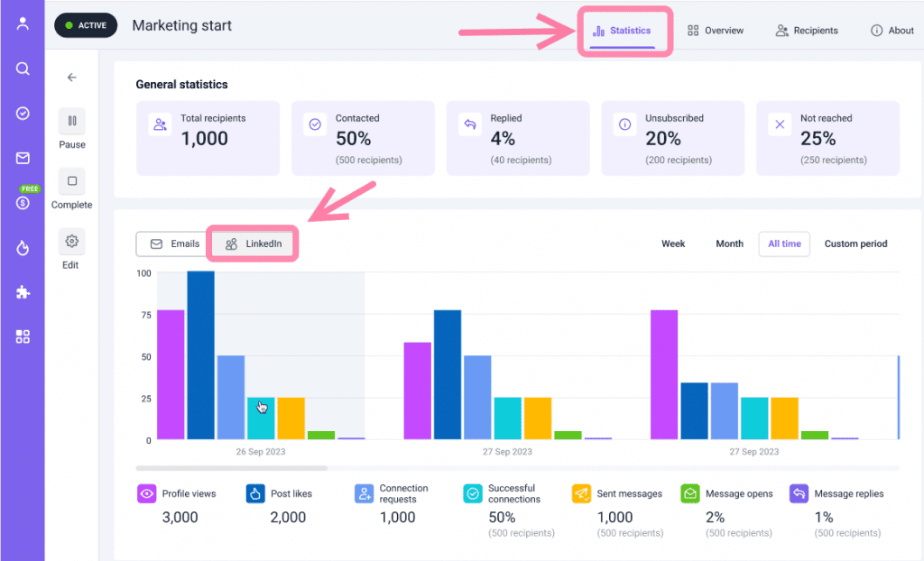Switch chart range to Month
The height and width of the screenshot is (561, 924).
pyautogui.click(x=729, y=244)
